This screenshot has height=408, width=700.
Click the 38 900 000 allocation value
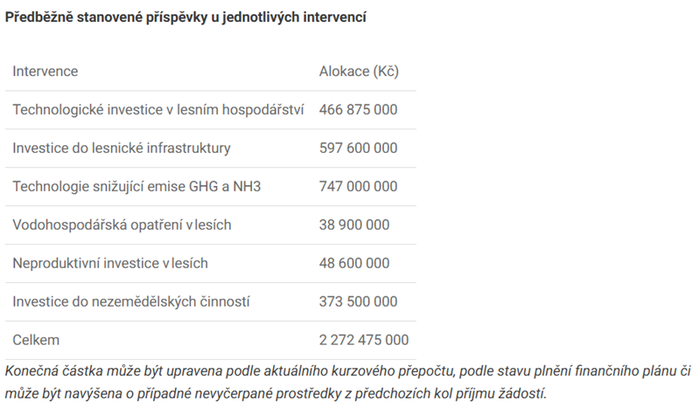[354, 225]
